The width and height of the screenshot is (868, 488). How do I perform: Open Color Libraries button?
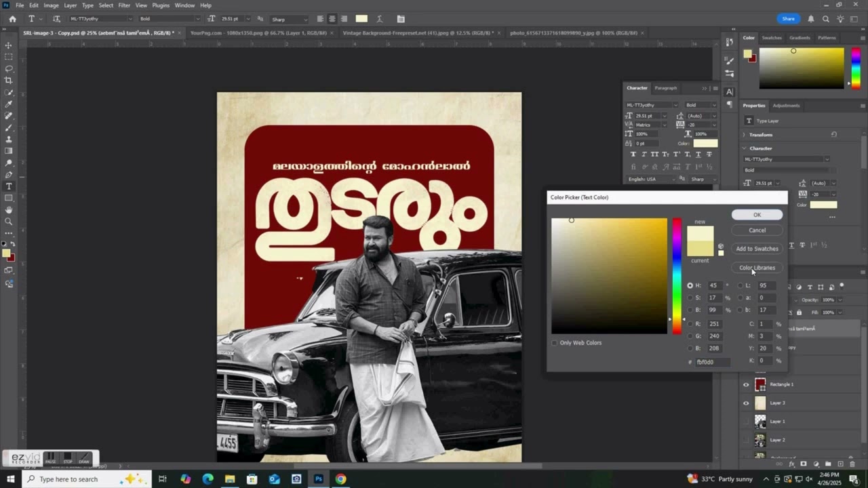(757, 268)
